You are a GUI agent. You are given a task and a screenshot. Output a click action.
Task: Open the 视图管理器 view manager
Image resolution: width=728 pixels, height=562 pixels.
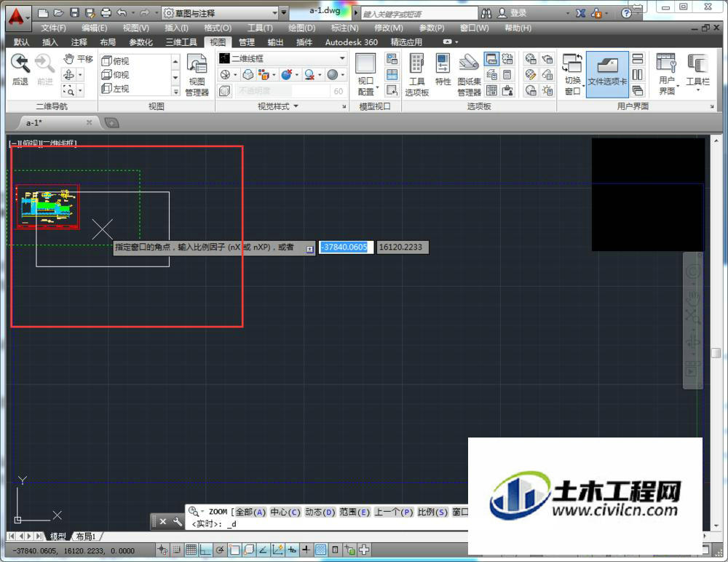197,74
